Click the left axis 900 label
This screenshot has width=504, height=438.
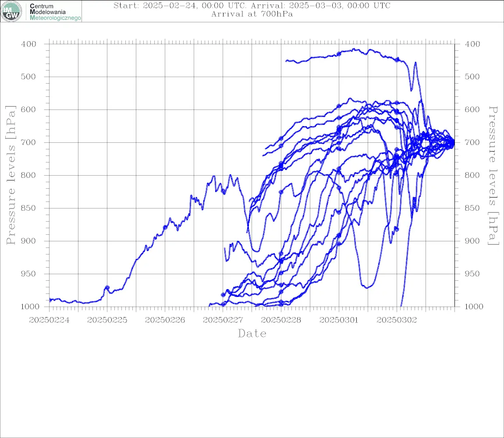[28, 241]
